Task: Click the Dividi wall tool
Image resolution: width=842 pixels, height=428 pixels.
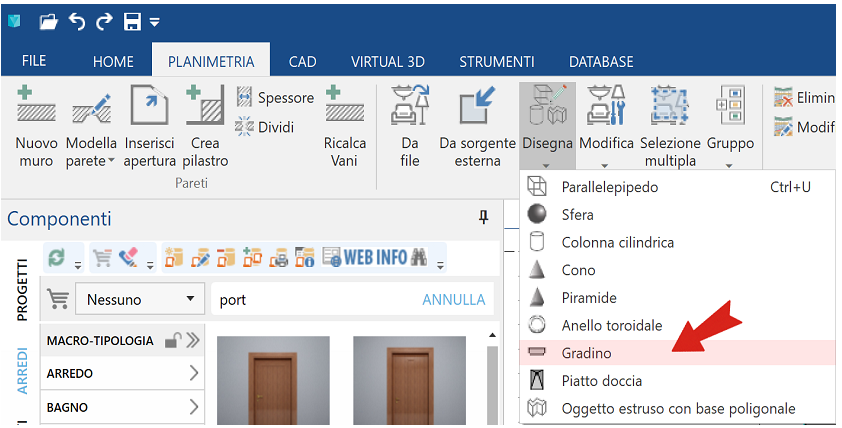Action: click(265, 127)
